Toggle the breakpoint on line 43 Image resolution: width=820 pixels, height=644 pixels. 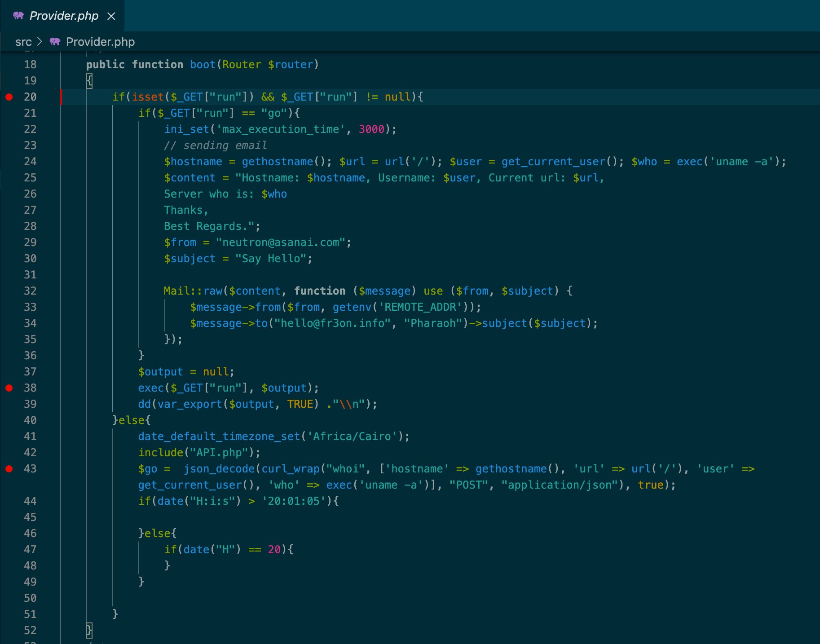[x=9, y=469]
